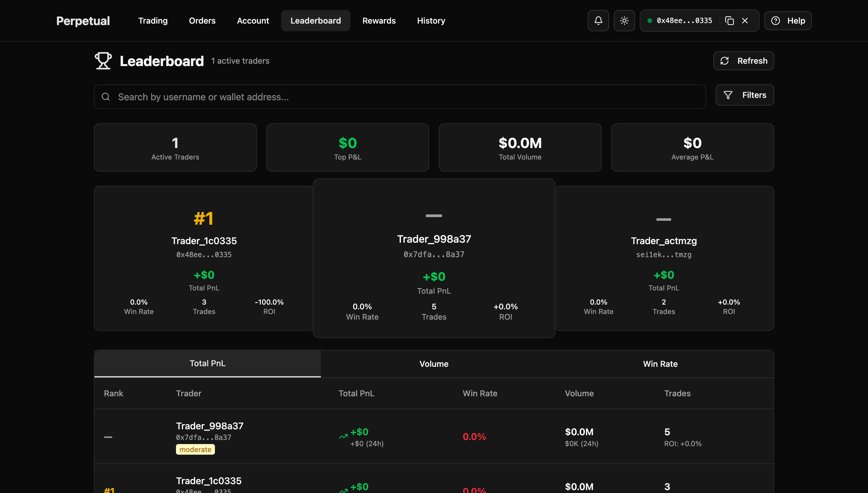Select the Total PnL tab
Image resolution: width=868 pixels, height=493 pixels.
click(208, 363)
